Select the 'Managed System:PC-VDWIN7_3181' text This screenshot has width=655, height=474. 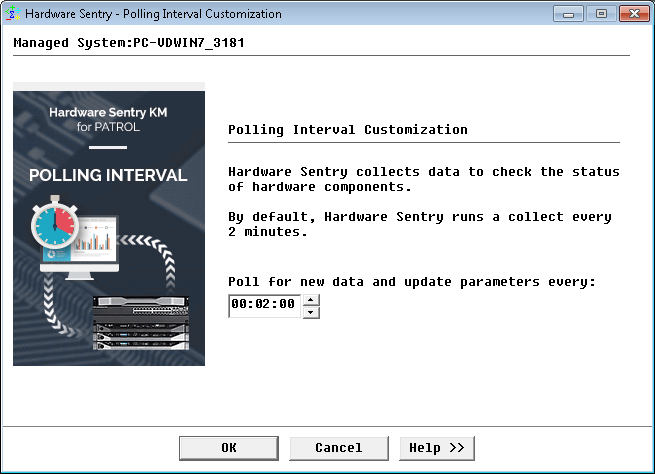pos(129,43)
